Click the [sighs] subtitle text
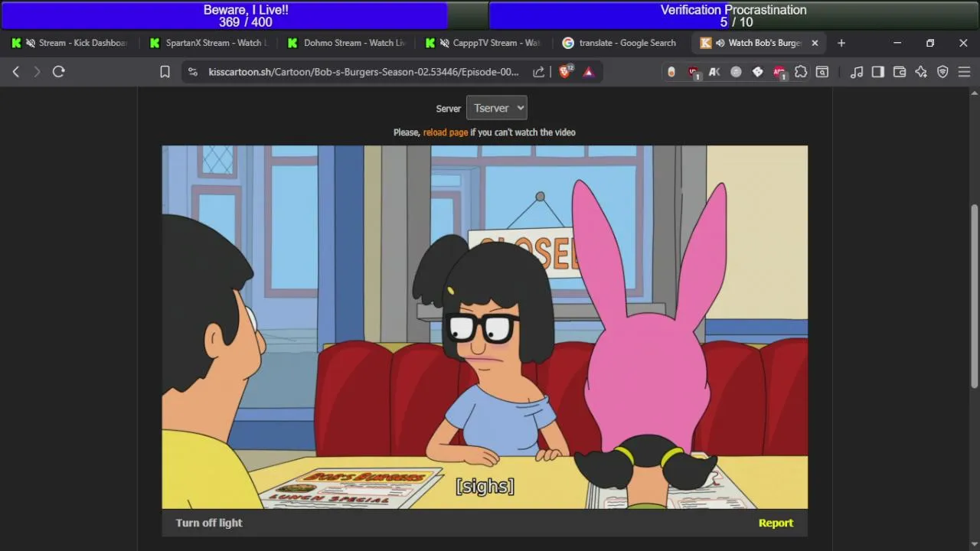 (x=485, y=486)
